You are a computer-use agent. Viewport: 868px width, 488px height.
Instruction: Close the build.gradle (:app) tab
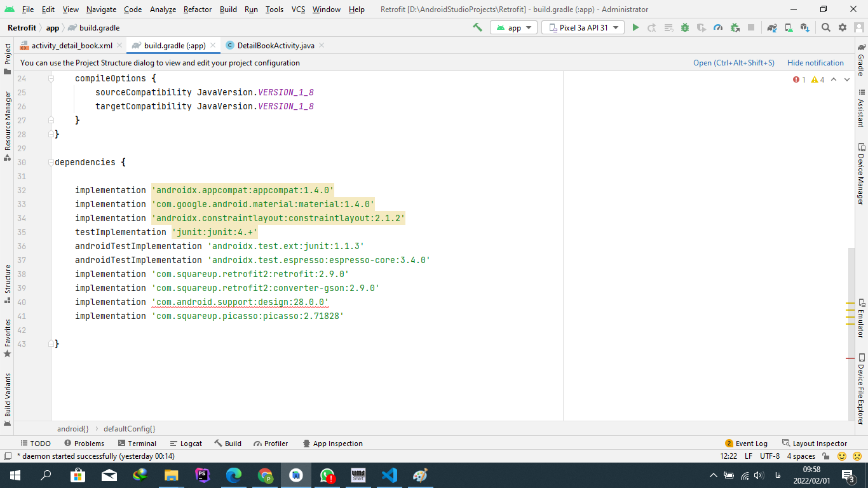(213, 46)
